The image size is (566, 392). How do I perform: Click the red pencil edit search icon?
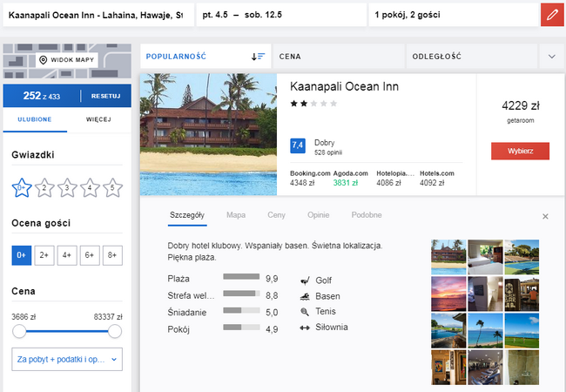coord(551,15)
